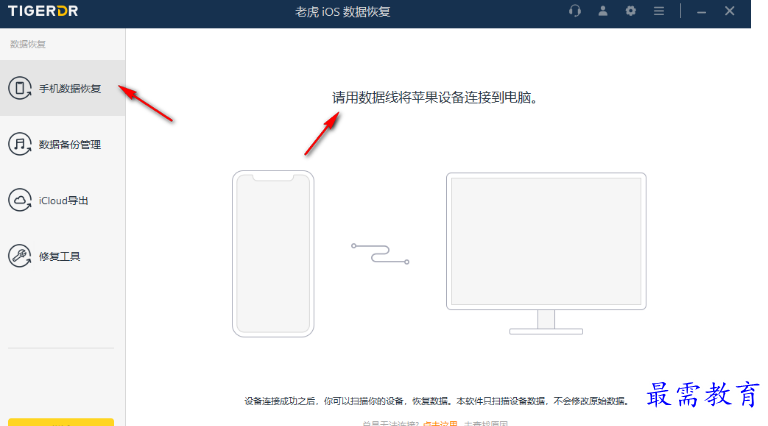
Task: Minimize the TigerDR window
Action: click(701, 12)
